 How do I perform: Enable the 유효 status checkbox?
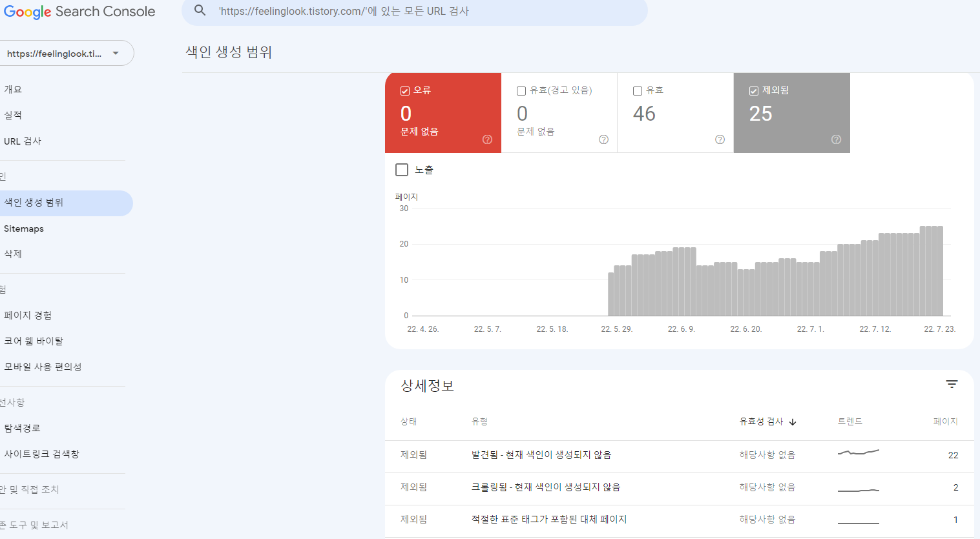(637, 90)
